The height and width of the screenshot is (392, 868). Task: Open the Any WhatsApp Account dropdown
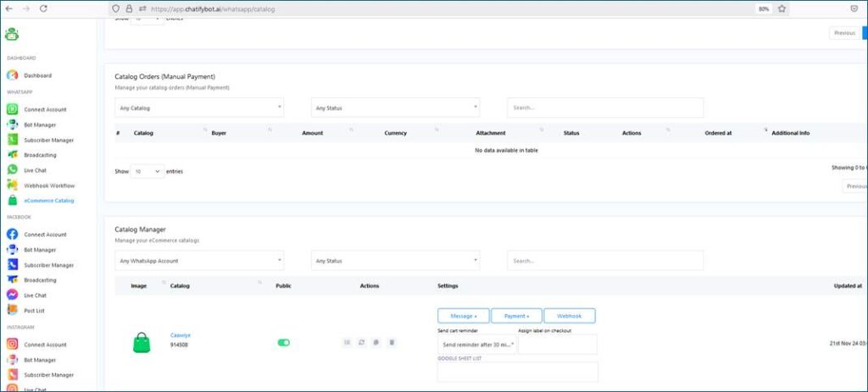click(x=199, y=261)
